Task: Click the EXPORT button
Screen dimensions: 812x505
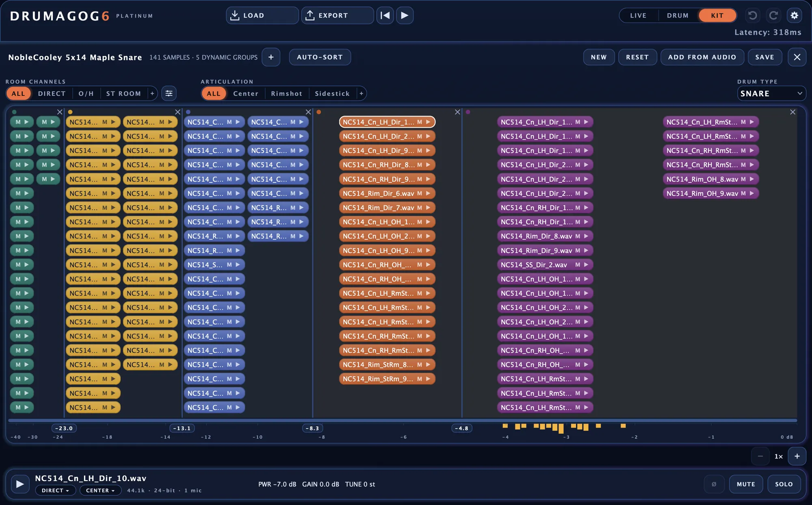Action: click(x=337, y=15)
